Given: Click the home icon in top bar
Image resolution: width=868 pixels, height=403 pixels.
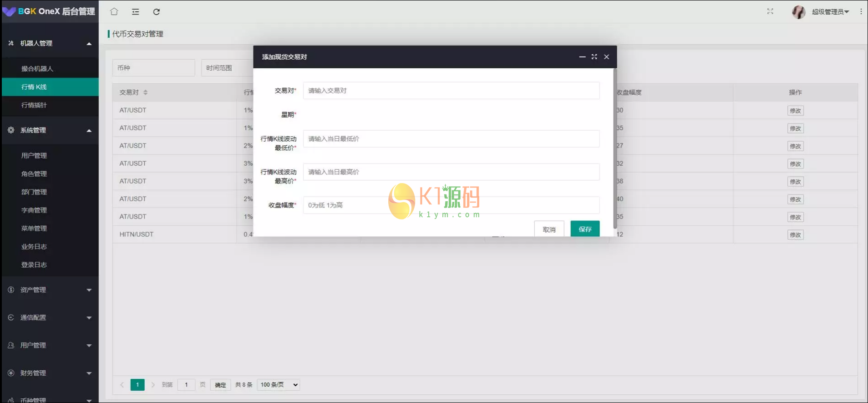Looking at the screenshot, I should (x=114, y=11).
